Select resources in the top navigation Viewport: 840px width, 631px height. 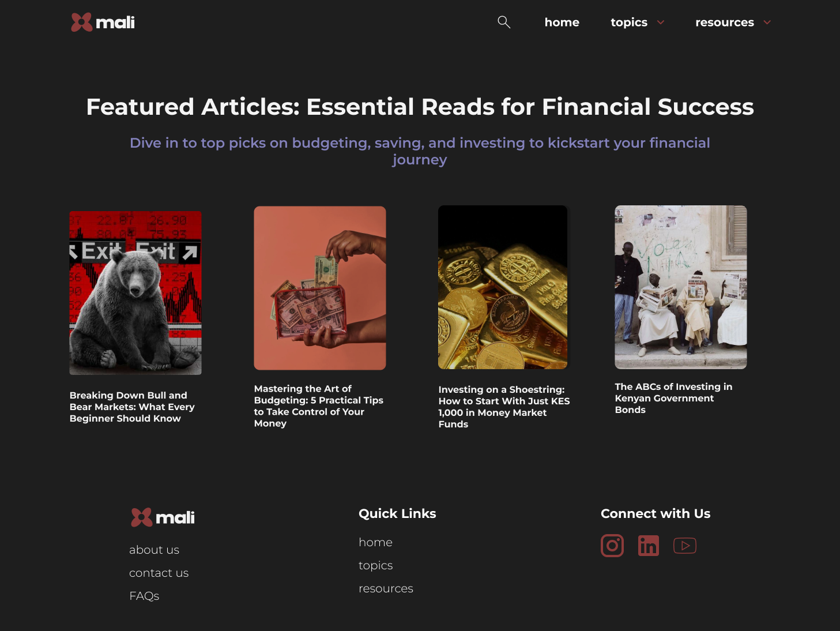pyautogui.click(x=724, y=22)
